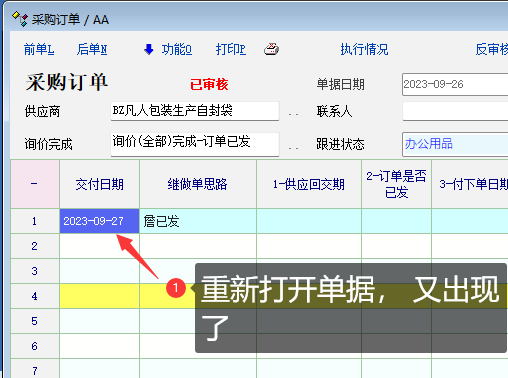The height and width of the screenshot is (378, 508).
Task: Click the 反审核 button
Action: pos(492,49)
